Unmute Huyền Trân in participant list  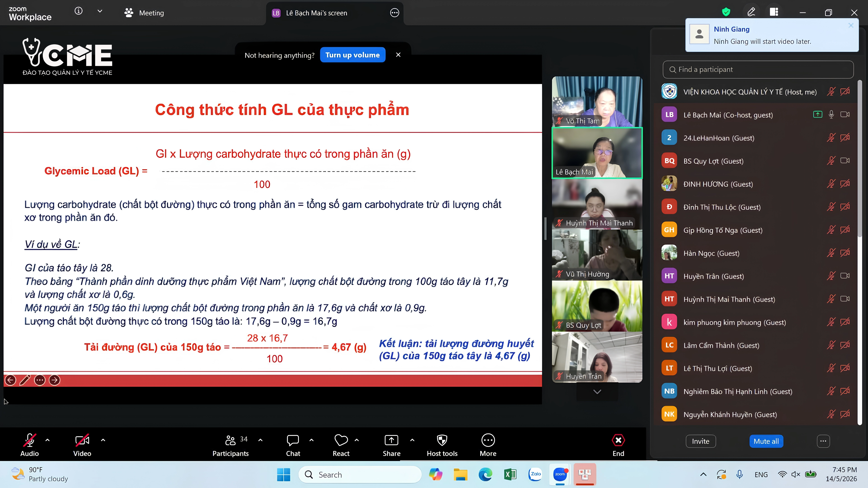[x=831, y=276]
